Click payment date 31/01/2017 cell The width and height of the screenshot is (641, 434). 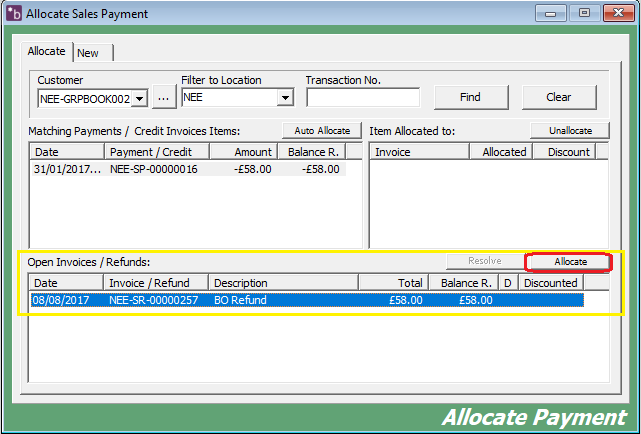tap(67, 169)
